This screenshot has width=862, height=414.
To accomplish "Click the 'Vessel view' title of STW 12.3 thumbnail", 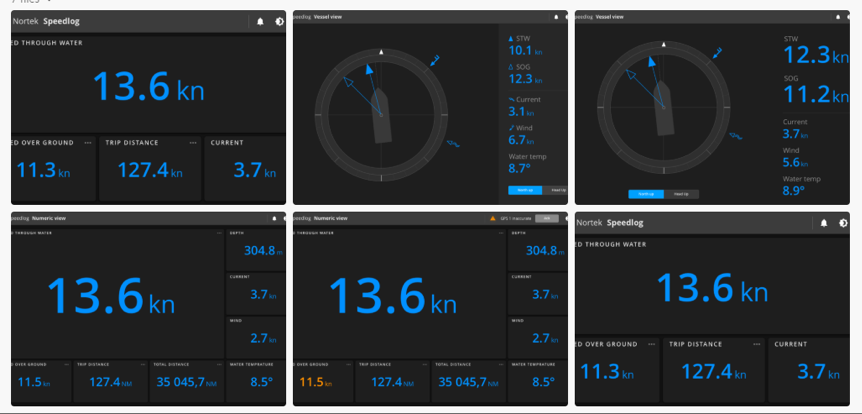I will 610,17.
